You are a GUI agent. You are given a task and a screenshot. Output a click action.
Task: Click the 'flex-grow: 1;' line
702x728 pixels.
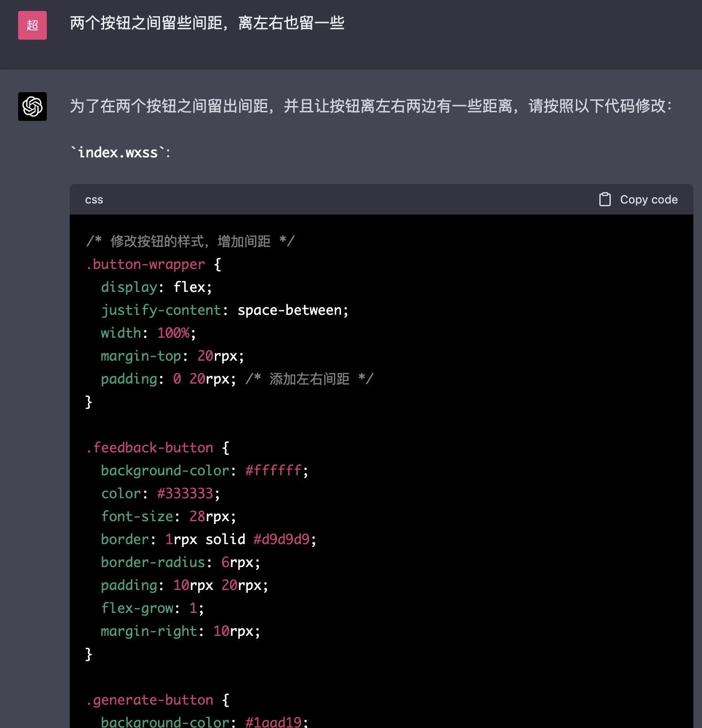(152, 608)
